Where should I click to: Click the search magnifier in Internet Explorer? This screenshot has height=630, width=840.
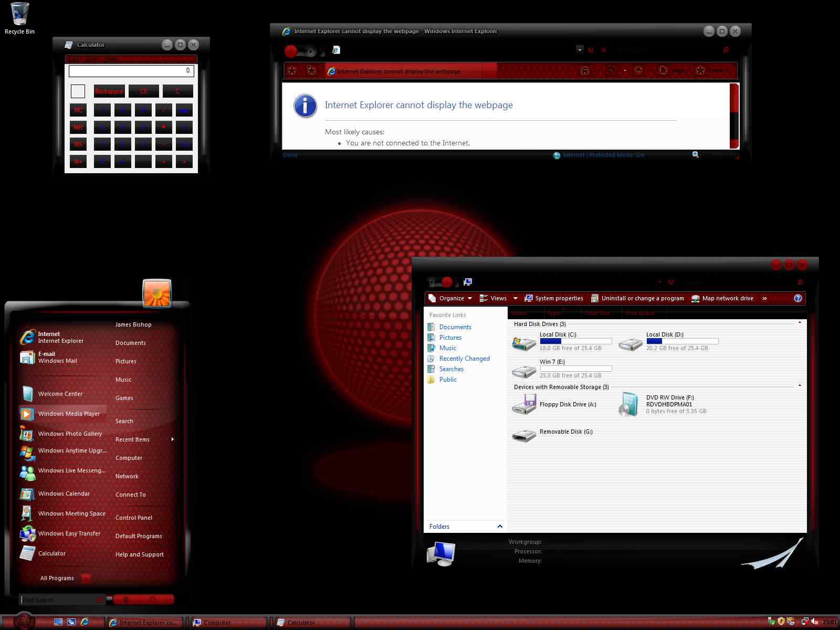pos(726,50)
